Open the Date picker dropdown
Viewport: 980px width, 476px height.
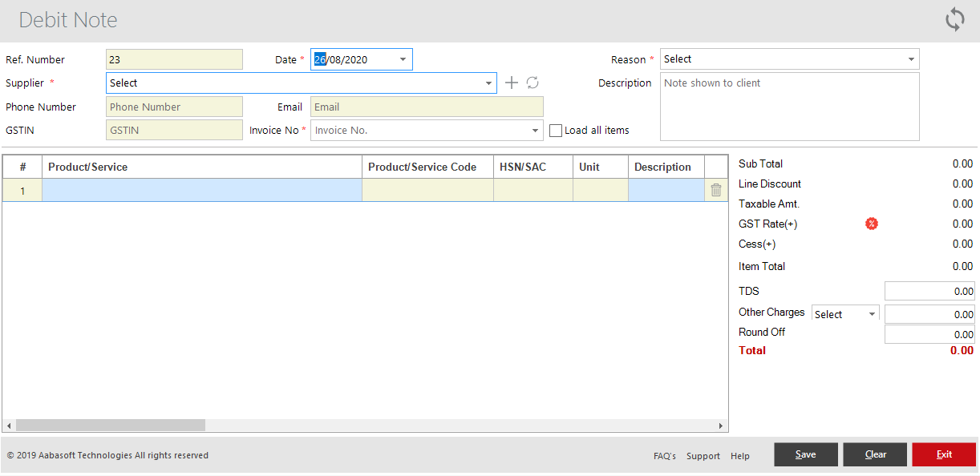403,58
